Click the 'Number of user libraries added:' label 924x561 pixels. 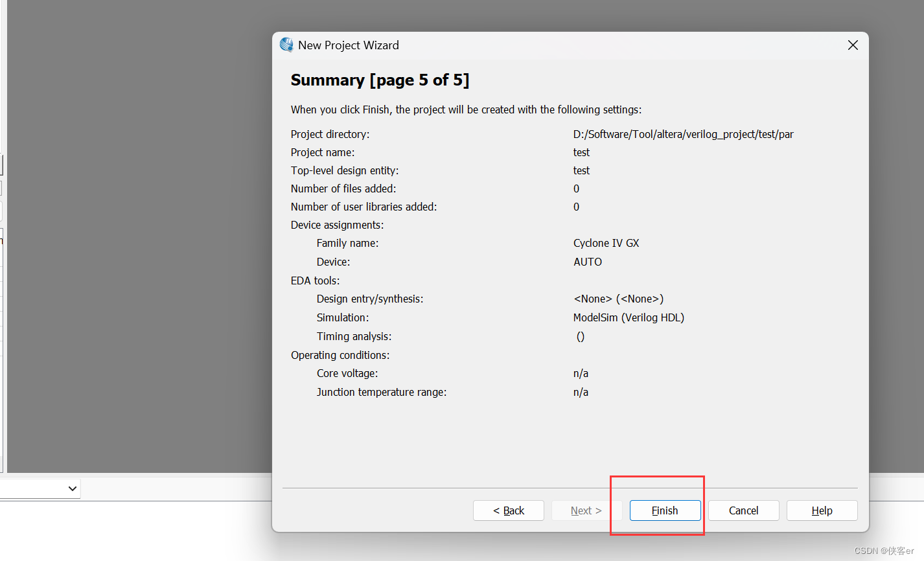[364, 207]
